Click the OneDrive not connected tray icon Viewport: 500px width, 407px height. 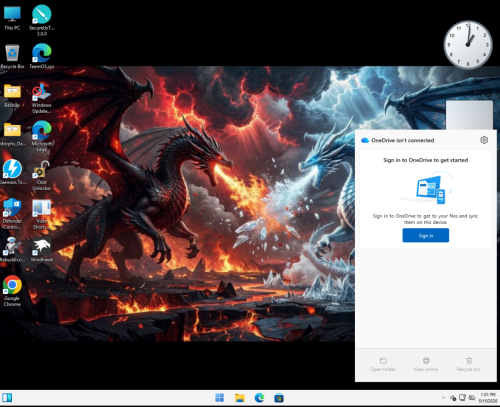pyautogui.click(x=453, y=398)
